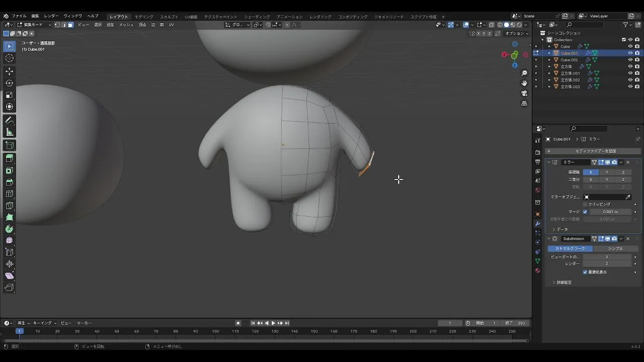Switch to solid viewport shading
The width and height of the screenshot is (644, 362).
[x=507, y=25]
